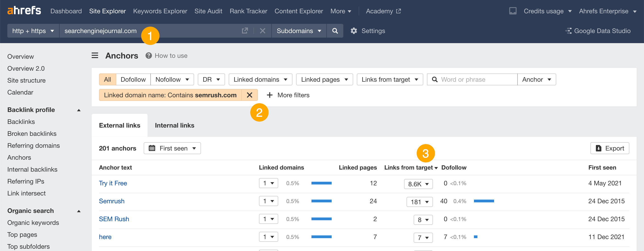
Task: Click the Export button
Action: click(610, 148)
